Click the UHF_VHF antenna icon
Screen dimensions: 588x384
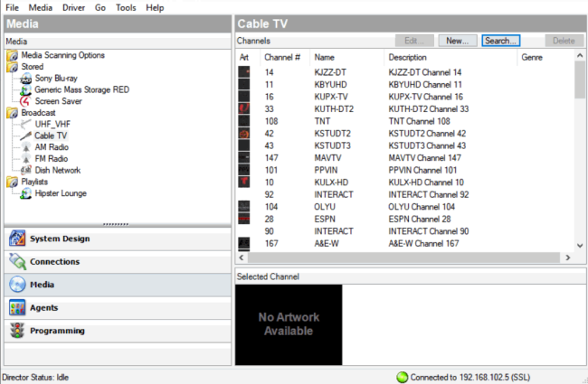25,125
